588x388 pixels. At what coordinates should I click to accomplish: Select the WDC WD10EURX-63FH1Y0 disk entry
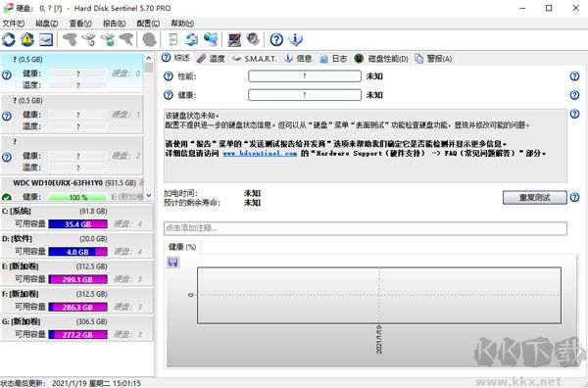click(x=72, y=189)
